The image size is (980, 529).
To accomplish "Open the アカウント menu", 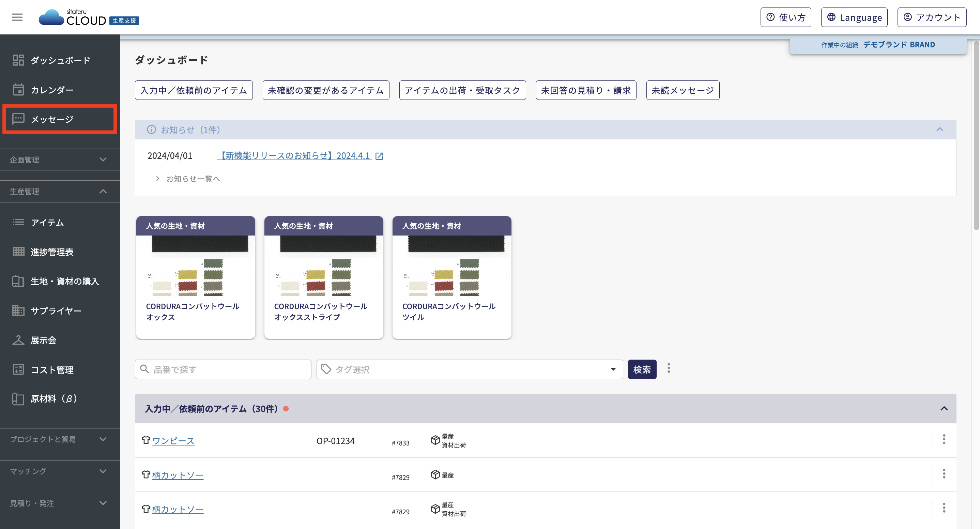I will point(932,17).
